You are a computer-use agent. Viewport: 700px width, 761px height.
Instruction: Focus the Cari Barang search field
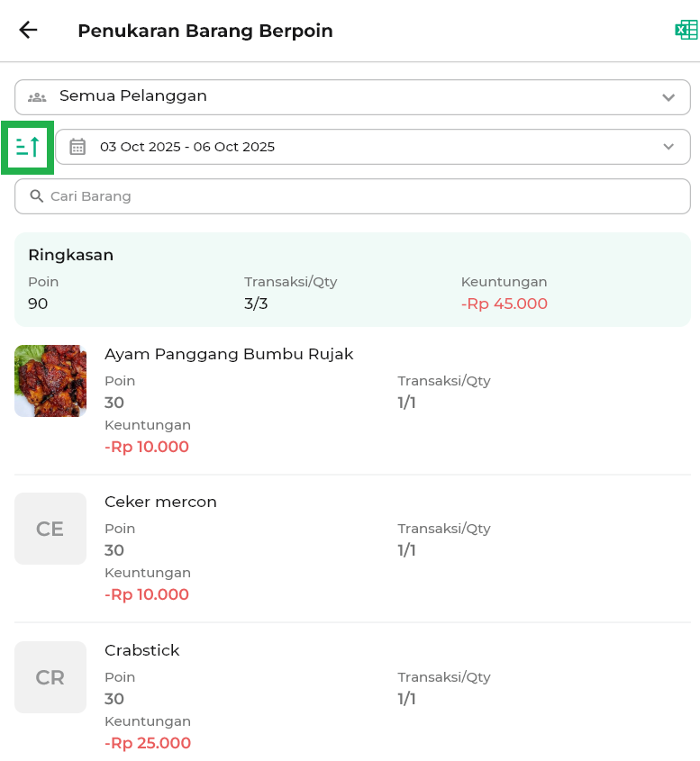click(x=360, y=196)
